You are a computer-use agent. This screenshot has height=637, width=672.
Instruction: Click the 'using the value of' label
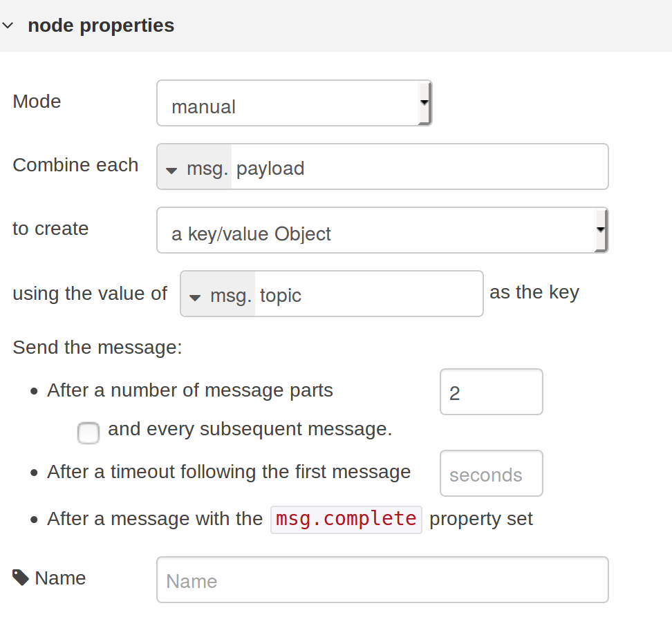pyautogui.click(x=90, y=293)
